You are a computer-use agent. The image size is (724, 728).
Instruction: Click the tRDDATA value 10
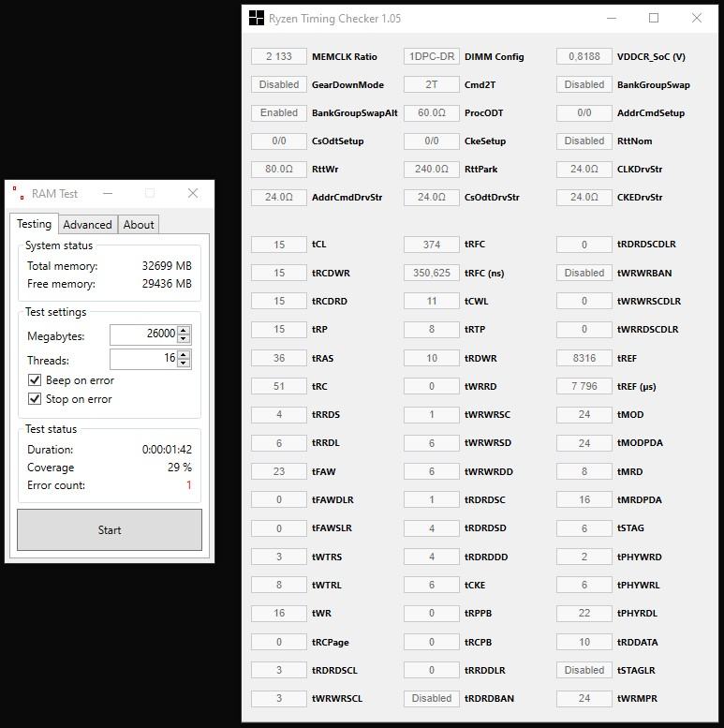coord(584,642)
